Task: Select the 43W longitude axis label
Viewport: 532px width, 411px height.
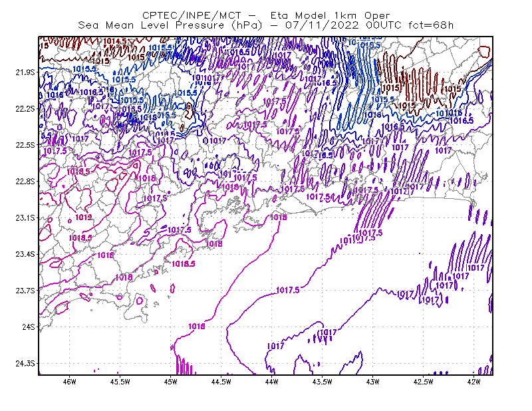Action: 373,382
